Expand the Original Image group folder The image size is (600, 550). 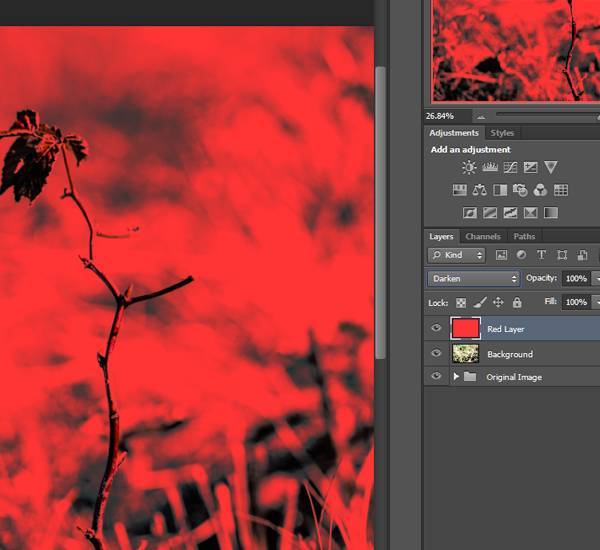click(x=457, y=377)
